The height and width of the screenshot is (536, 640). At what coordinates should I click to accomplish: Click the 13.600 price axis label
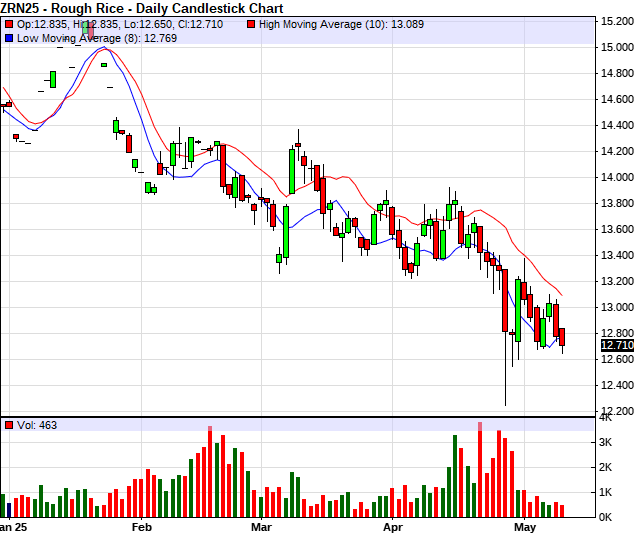pos(617,229)
